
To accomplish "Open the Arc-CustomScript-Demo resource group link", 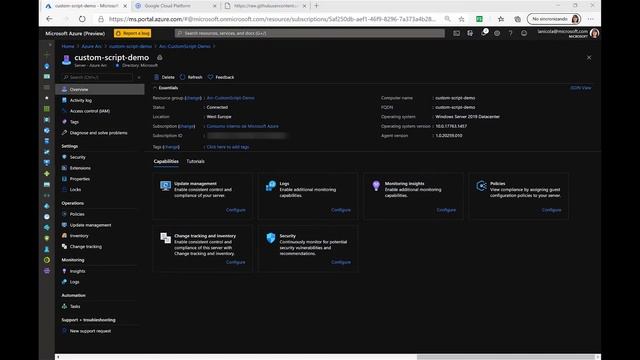I will coord(231,98).
